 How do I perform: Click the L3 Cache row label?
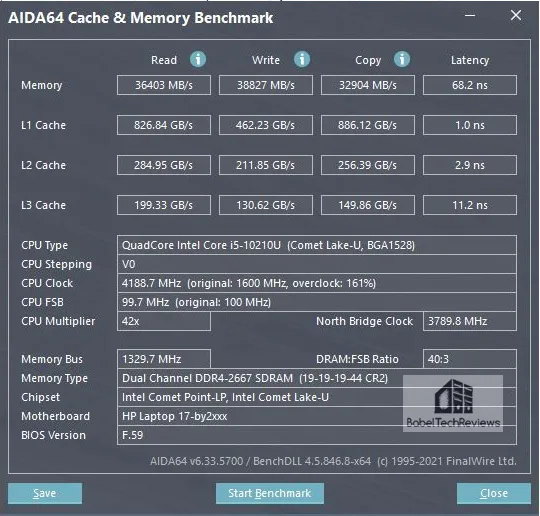point(43,205)
